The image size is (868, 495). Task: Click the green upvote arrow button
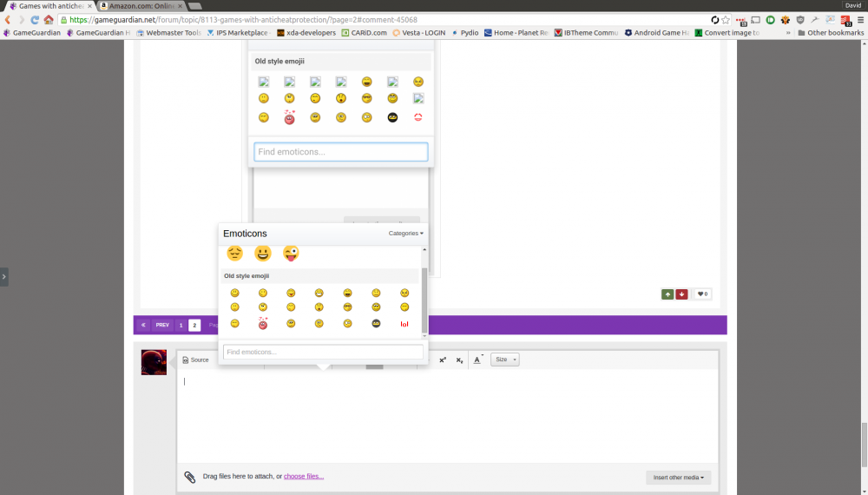pos(667,294)
